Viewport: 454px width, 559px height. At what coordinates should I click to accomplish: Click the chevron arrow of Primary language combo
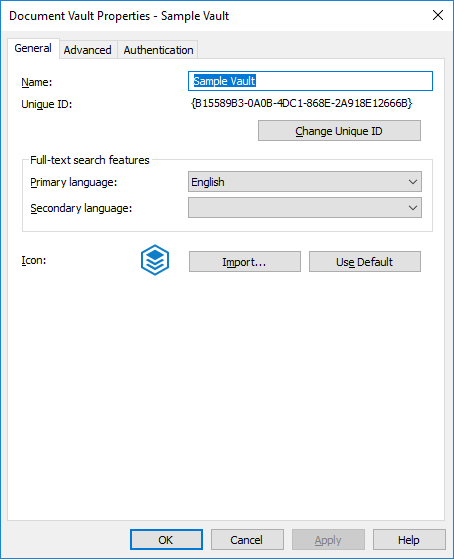click(413, 182)
